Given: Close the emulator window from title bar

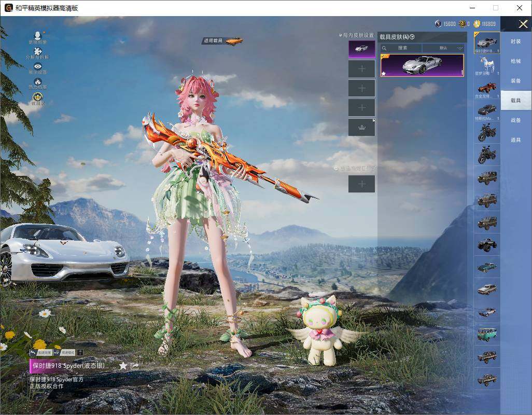Looking at the screenshot, I should (520, 8).
